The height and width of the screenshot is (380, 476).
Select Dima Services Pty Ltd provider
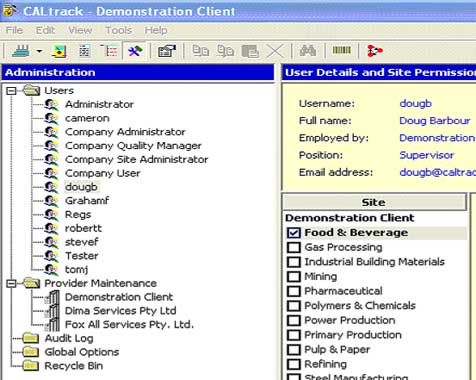121,311
